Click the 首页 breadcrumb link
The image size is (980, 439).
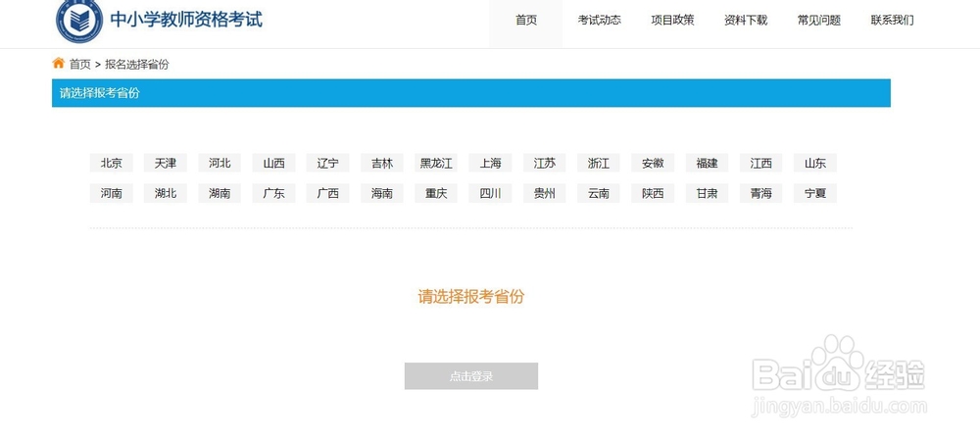coord(80,64)
